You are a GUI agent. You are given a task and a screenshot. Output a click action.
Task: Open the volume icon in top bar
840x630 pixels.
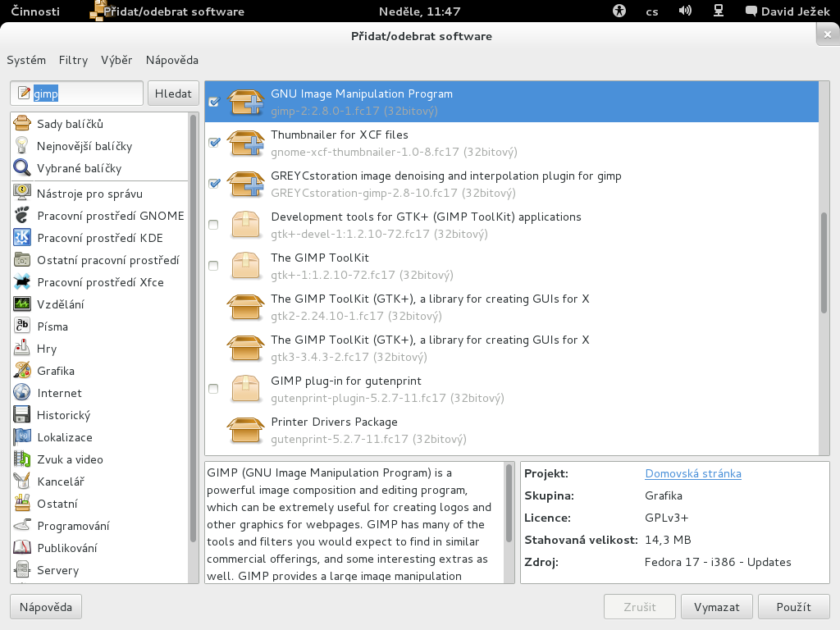[x=685, y=11]
